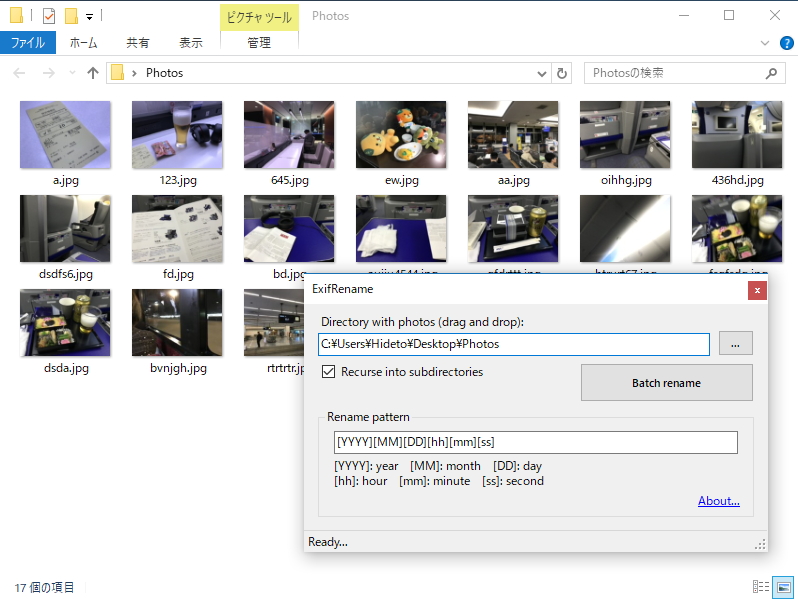Refresh the Photos folder

(562, 73)
